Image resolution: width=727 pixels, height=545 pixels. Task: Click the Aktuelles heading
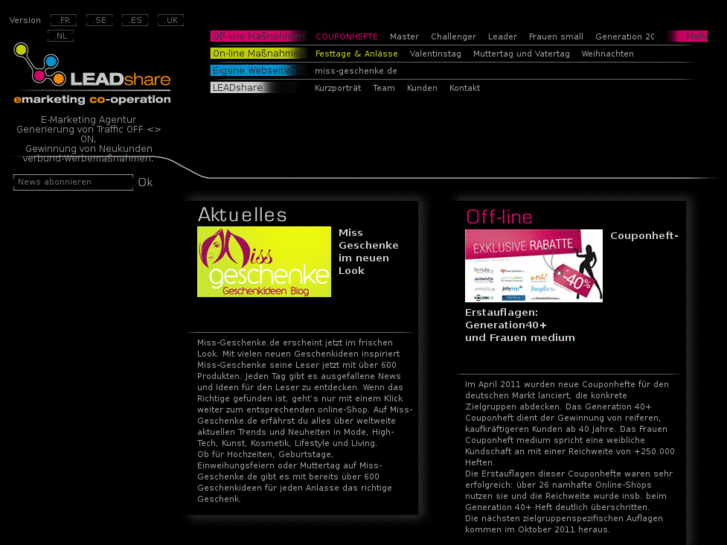(242, 214)
